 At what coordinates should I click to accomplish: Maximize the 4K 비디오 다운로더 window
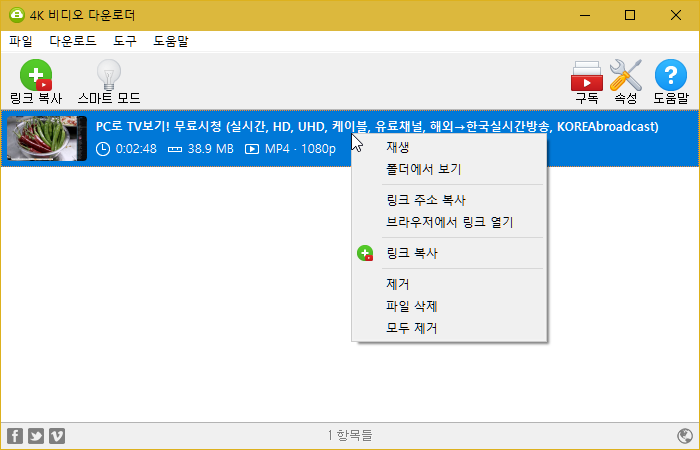[630, 15]
